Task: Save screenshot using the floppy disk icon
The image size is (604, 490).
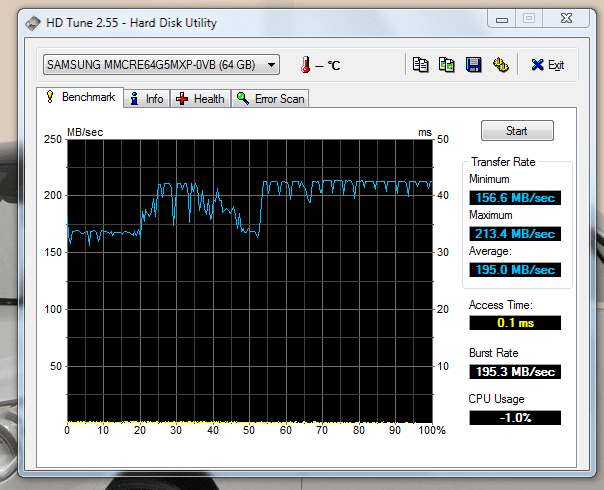Action: tap(473, 65)
